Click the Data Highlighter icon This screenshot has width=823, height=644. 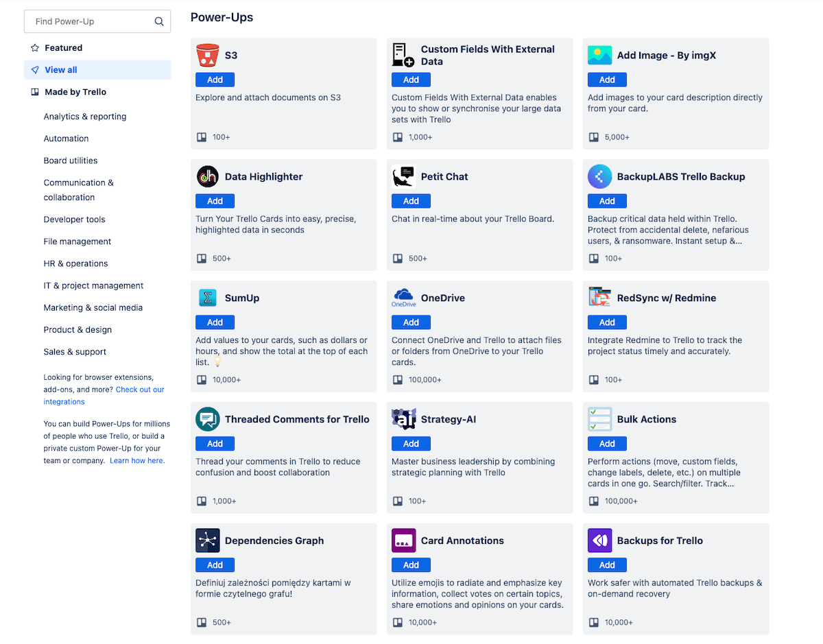click(208, 176)
